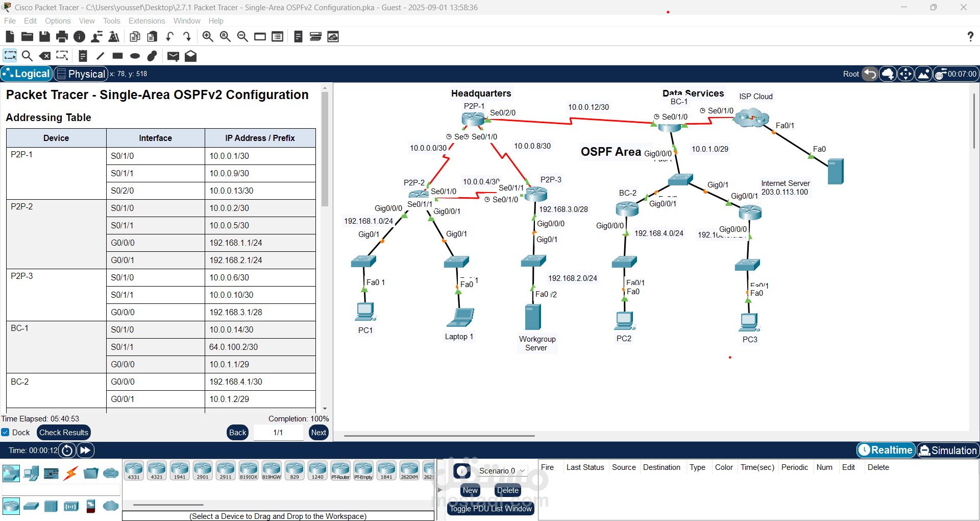This screenshot has width=980, height=521.
Task: Click the P2P-1 router in topology
Action: coord(473,119)
